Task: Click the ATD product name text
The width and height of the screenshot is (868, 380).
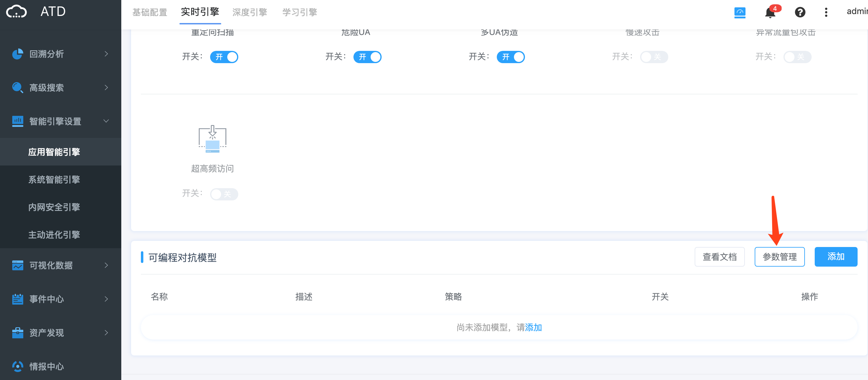Action: 53,12
